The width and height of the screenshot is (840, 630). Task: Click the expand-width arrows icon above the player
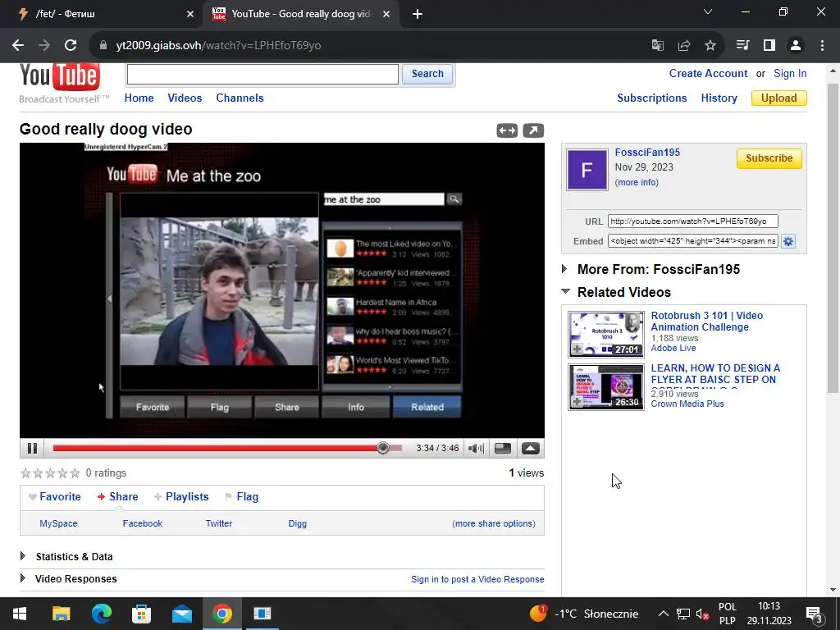pos(507,130)
